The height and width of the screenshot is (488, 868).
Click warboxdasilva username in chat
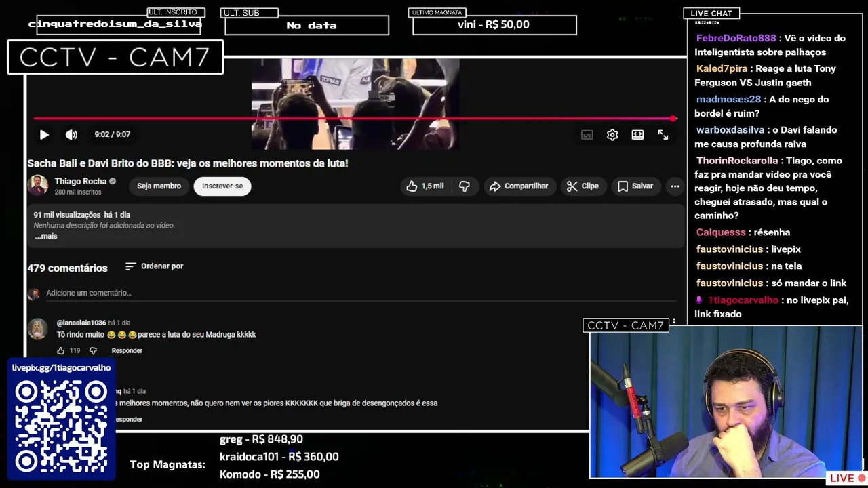[730, 130]
